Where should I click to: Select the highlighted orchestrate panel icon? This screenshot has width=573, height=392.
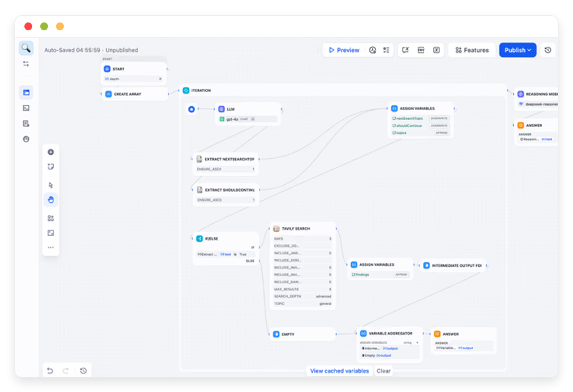coord(26,92)
